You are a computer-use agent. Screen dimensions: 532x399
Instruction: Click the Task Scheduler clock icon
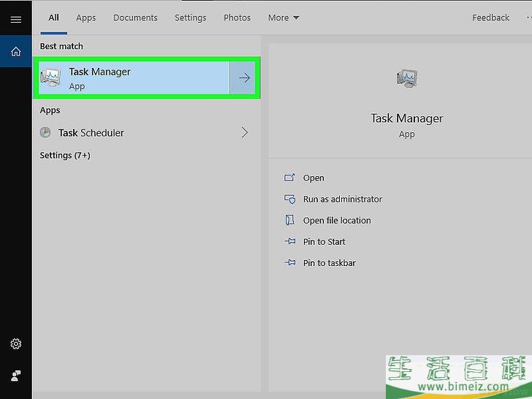pyautogui.click(x=45, y=132)
